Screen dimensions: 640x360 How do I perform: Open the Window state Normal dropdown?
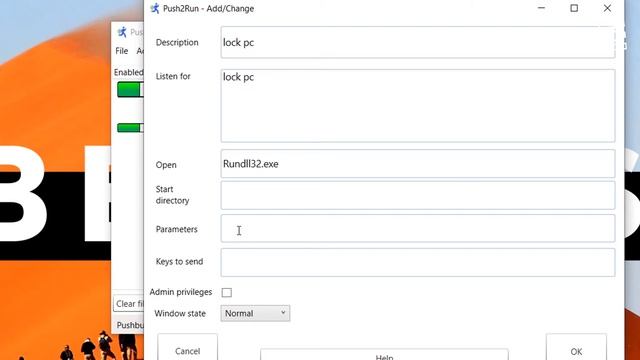coord(255,313)
